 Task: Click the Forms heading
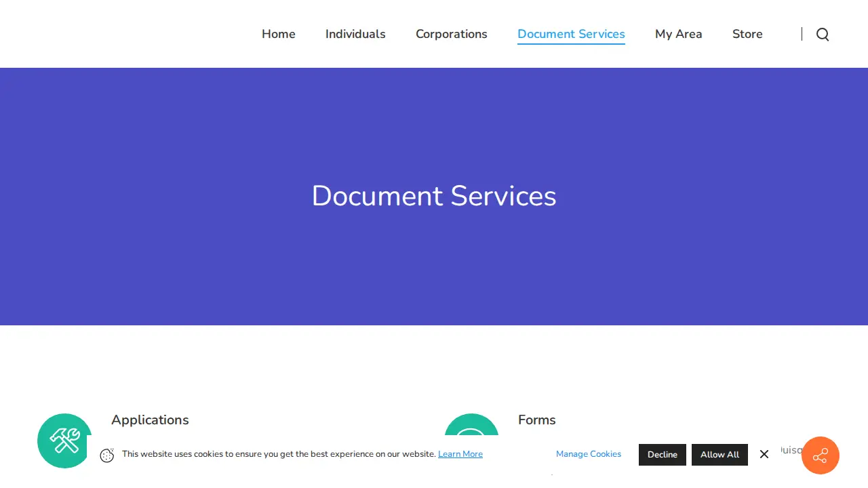tap(537, 420)
